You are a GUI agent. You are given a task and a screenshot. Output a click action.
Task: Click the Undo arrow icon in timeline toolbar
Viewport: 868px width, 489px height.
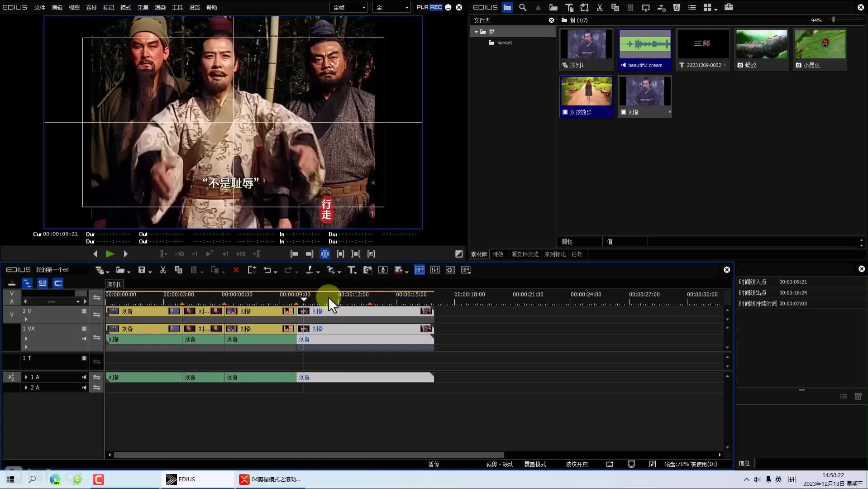267,270
